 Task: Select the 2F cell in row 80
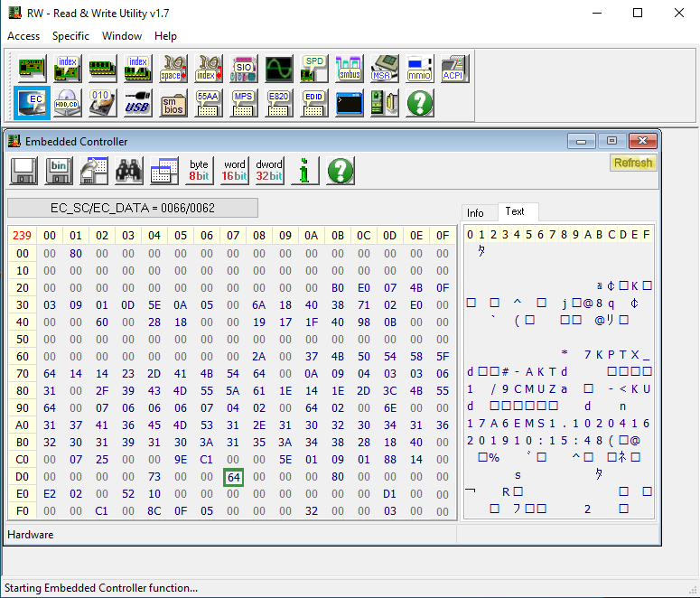click(x=102, y=391)
